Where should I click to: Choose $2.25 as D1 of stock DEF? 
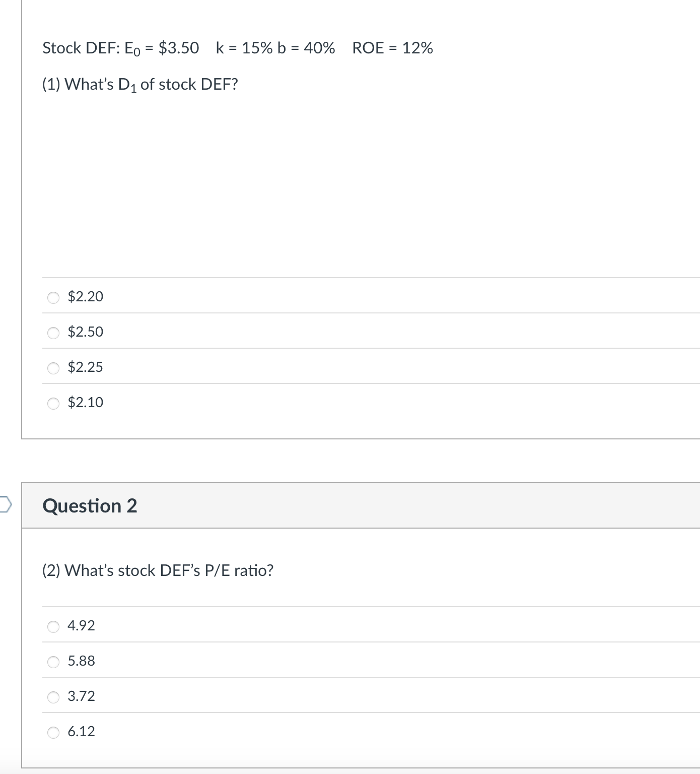coord(85,367)
